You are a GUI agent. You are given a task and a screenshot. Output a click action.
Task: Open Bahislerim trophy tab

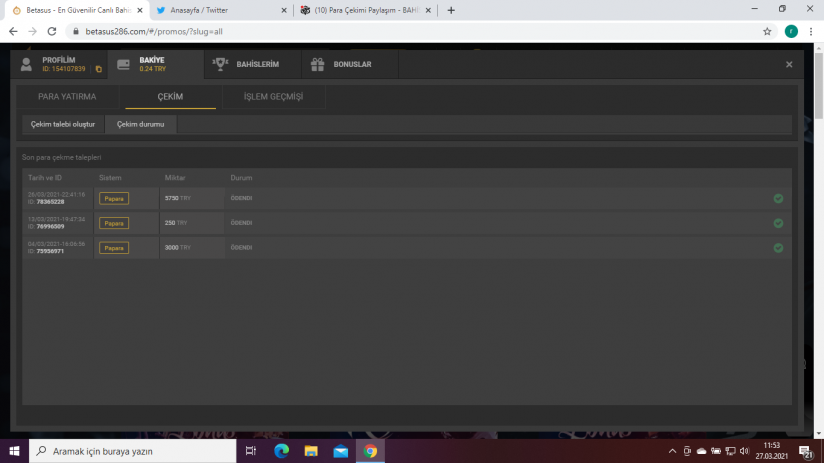click(252, 64)
